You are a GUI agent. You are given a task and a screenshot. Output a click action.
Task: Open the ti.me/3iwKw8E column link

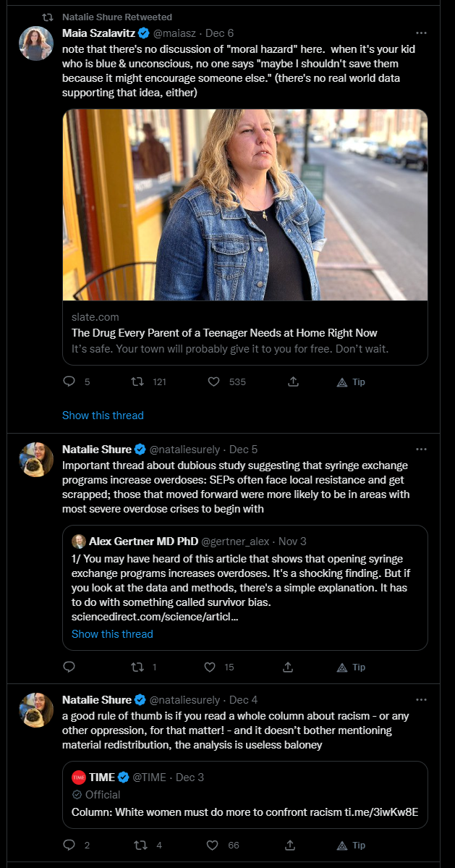pyautogui.click(x=381, y=812)
